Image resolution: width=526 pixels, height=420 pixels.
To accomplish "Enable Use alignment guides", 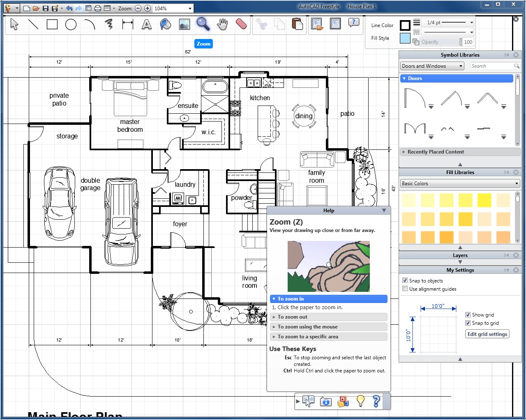I will coord(405,288).
